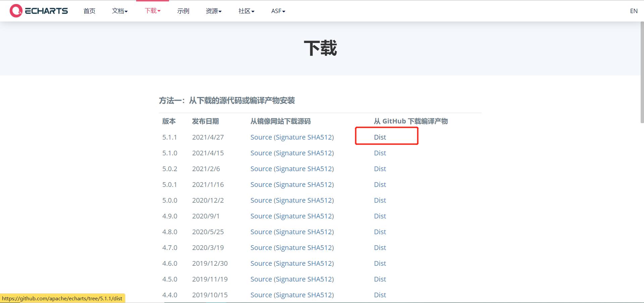Select release date 2020/3/19
The height and width of the screenshot is (303, 644).
(x=208, y=248)
